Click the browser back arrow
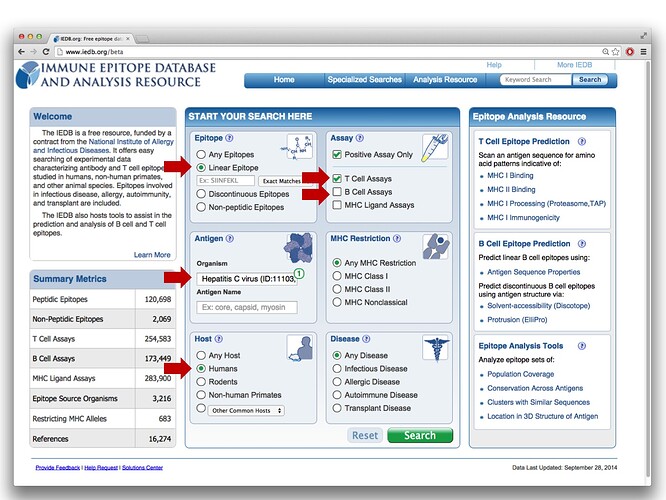The image size is (666, 500). pyautogui.click(x=22, y=50)
